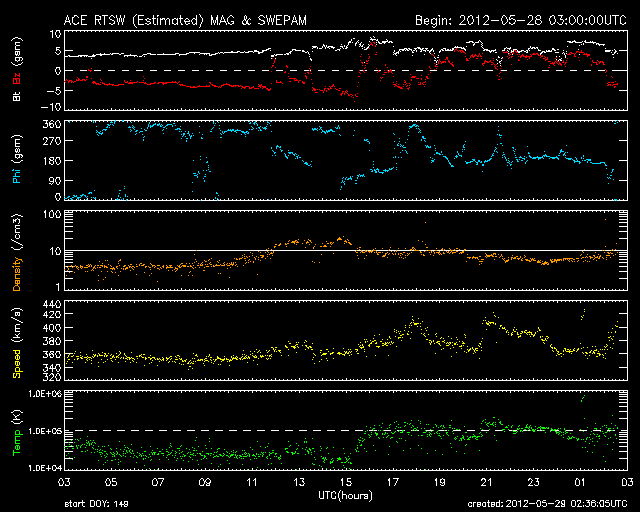Image resolution: width=640 pixels, height=512 pixels.
Task: Click the '15' hour tick label
Action: tap(346, 482)
